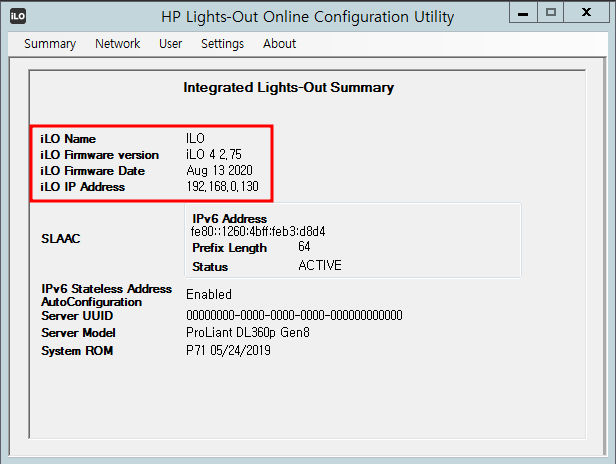Select the IPv6 address fe80::1260:4bff:feb3:d8d4

coord(258,231)
